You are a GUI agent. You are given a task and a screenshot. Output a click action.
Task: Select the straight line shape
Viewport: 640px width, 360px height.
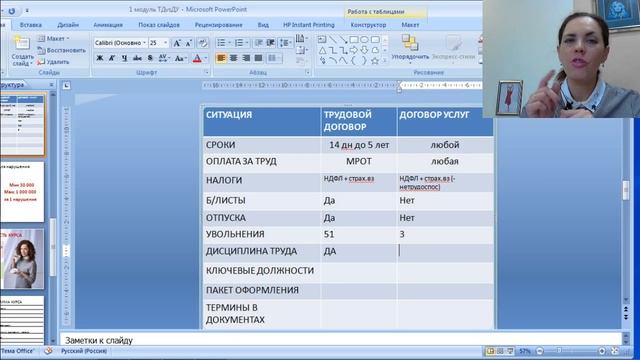[333, 40]
